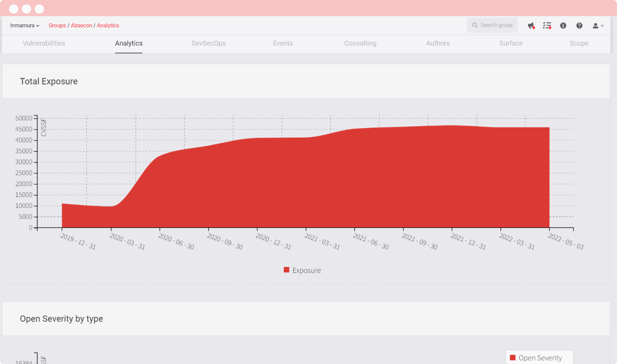Image resolution: width=617 pixels, height=364 pixels.
Task: Click the CVSSF axis label
Action: coord(44,127)
